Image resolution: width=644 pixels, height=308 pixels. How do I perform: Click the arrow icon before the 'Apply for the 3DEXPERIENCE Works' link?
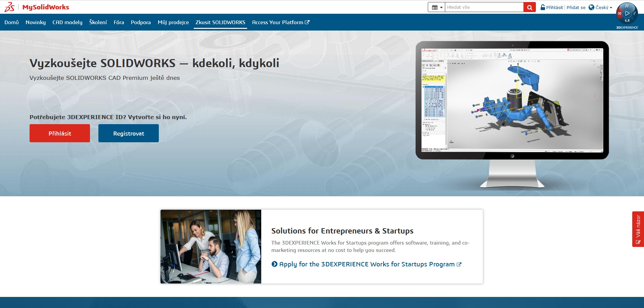[x=274, y=264]
